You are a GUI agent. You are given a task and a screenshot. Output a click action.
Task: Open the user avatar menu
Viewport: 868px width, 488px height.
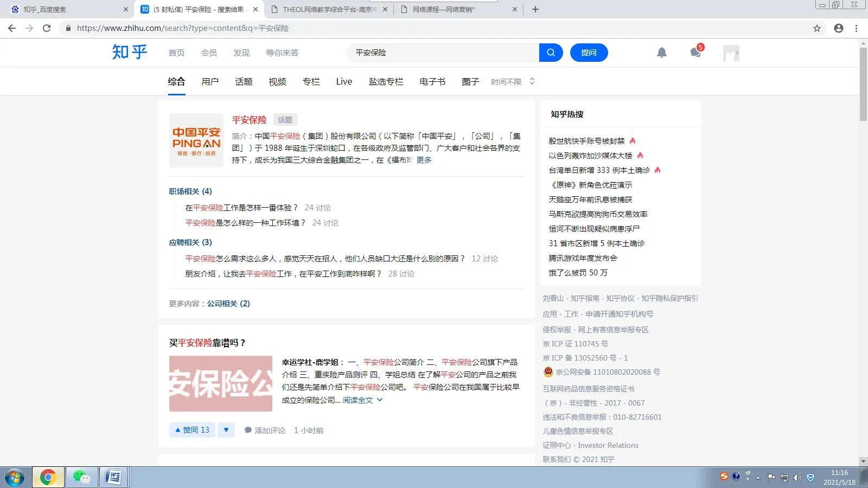coord(731,53)
